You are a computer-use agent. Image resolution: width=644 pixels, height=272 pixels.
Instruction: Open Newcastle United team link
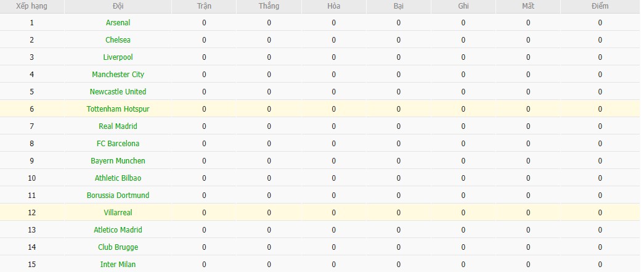[118, 92]
